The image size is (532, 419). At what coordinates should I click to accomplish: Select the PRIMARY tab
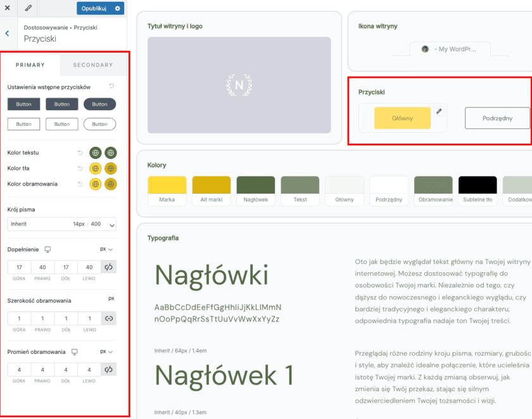coord(30,65)
